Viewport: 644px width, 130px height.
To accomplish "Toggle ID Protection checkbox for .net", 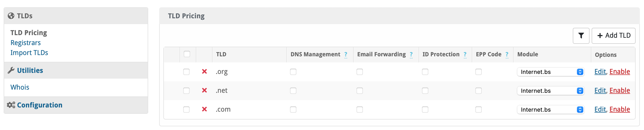I will coord(425,91).
